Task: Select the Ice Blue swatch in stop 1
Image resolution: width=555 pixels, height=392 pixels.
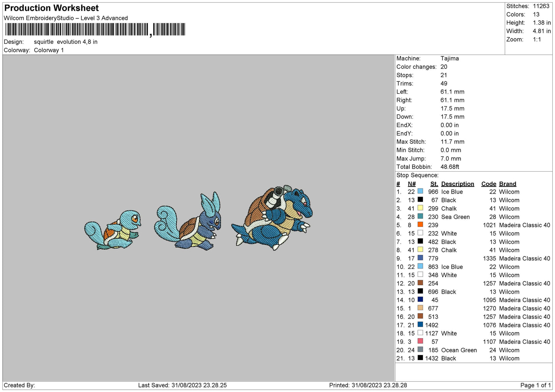Action: [420, 191]
